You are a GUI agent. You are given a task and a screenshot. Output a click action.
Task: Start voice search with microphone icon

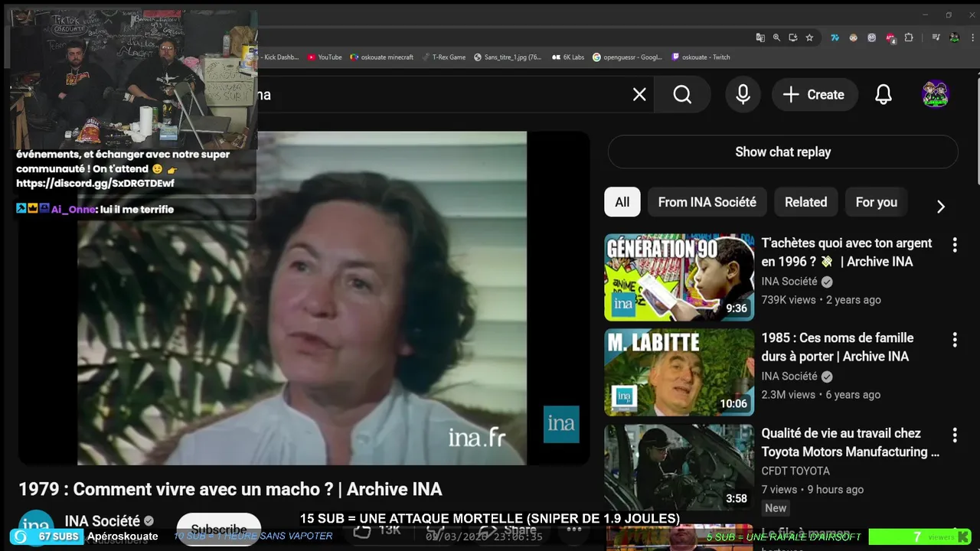tap(743, 94)
